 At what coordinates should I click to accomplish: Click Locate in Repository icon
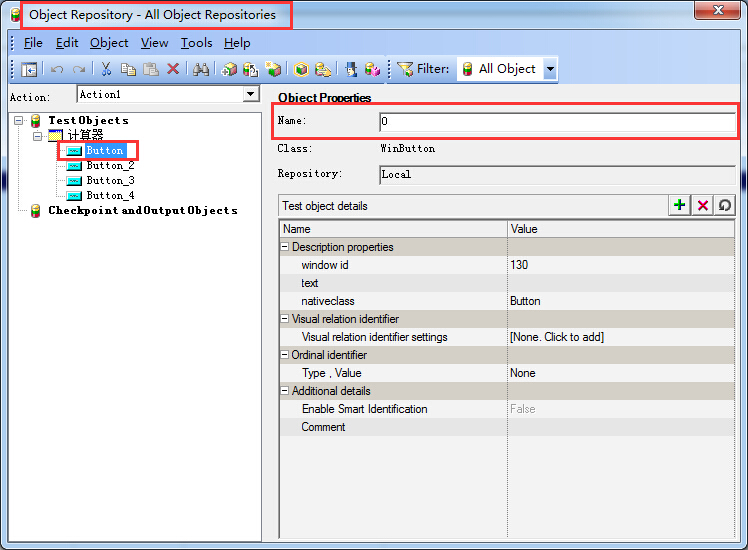[323, 70]
